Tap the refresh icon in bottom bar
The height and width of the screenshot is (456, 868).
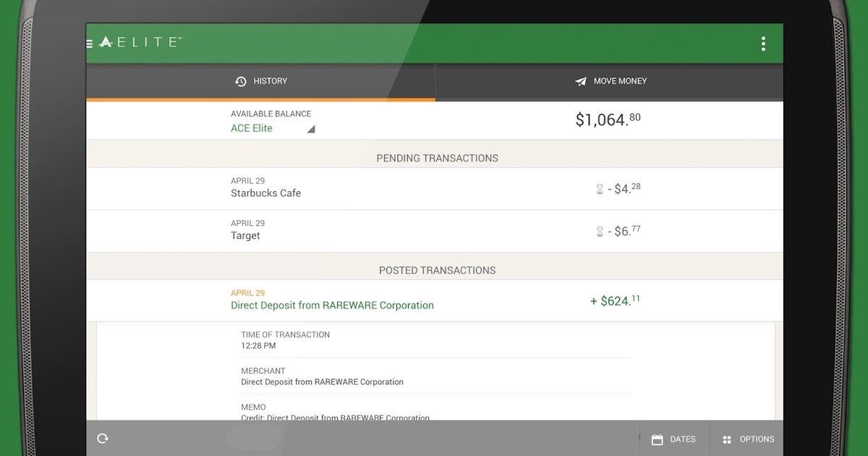tap(103, 439)
